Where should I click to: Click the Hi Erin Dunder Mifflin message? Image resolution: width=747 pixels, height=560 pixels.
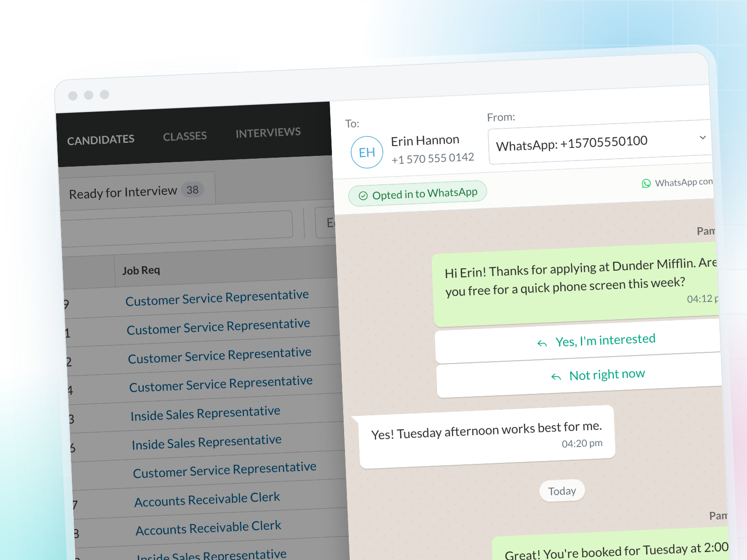point(576,285)
